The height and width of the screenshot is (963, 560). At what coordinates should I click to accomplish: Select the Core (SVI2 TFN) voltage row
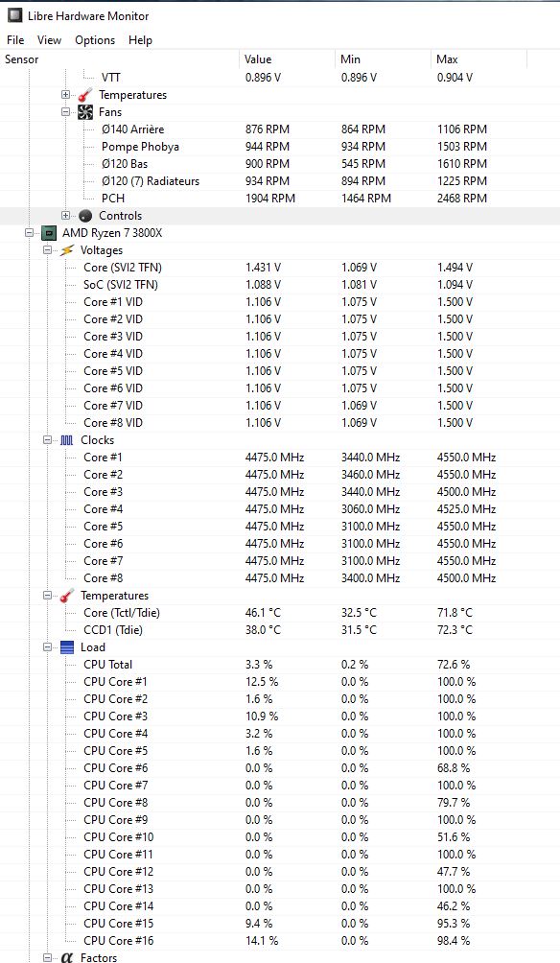pyautogui.click(x=280, y=268)
